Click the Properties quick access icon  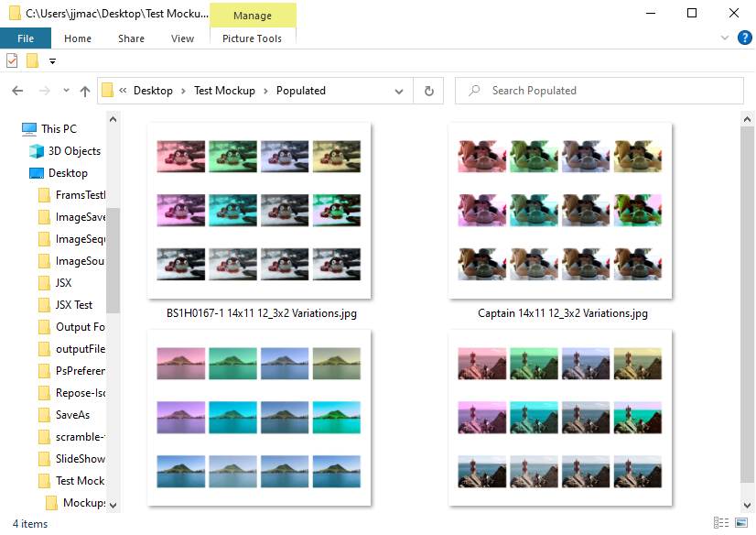[x=12, y=60]
